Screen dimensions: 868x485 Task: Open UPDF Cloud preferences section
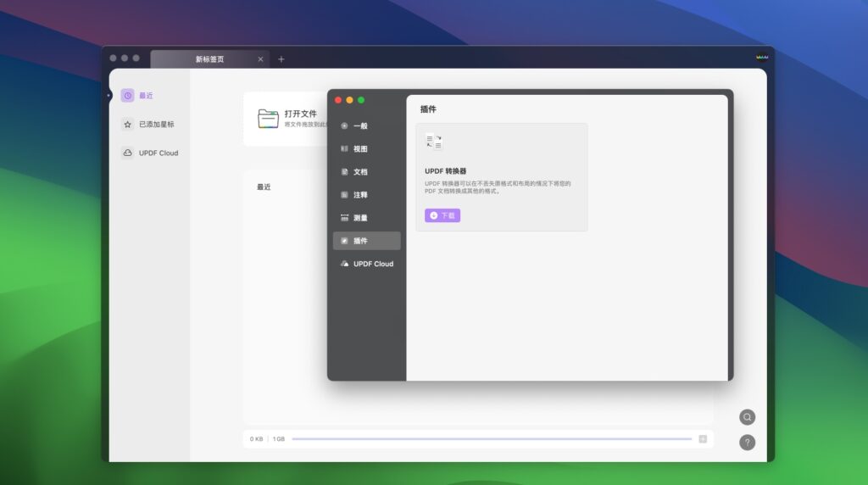click(366, 264)
